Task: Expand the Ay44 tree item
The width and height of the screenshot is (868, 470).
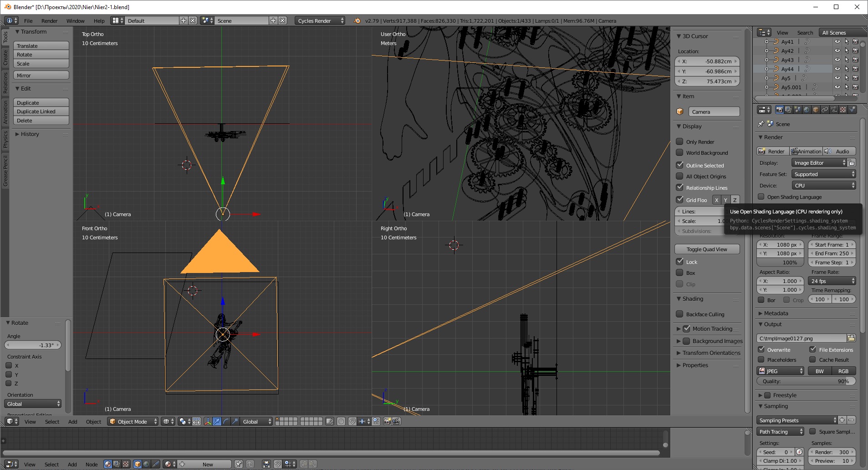Action: pyautogui.click(x=767, y=69)
